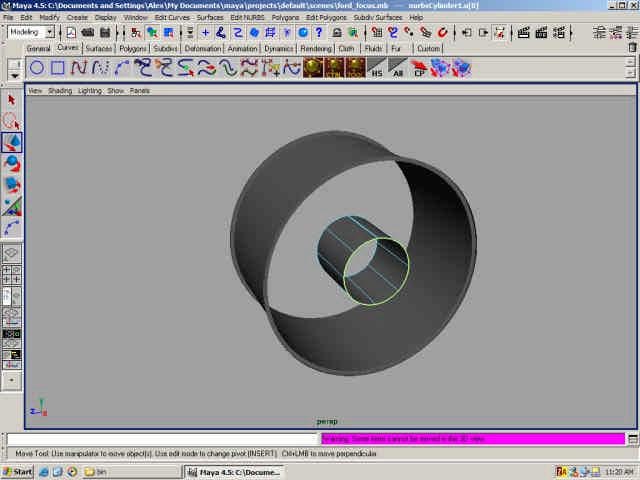The height and width of the screenshot is (480, 640).
Task: Click the NURBS square shelf icon
Action: pos(58,68)
